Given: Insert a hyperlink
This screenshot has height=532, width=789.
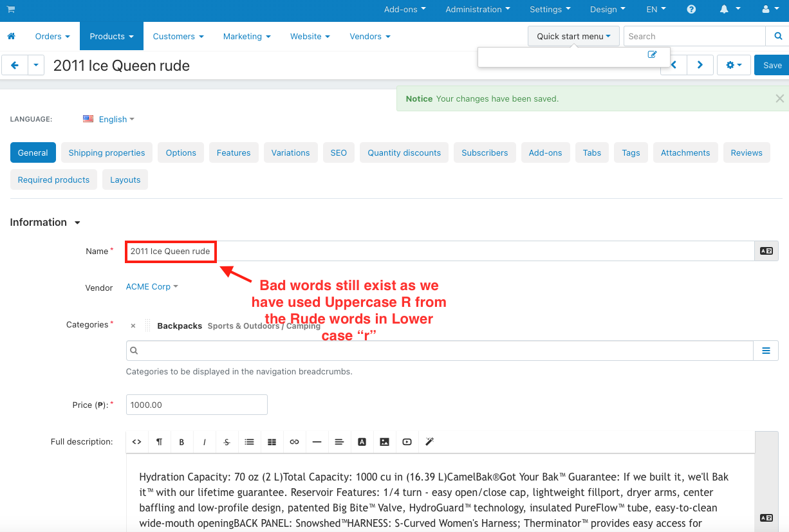Looking at the screenshot, I should click(x=294, y=442).
